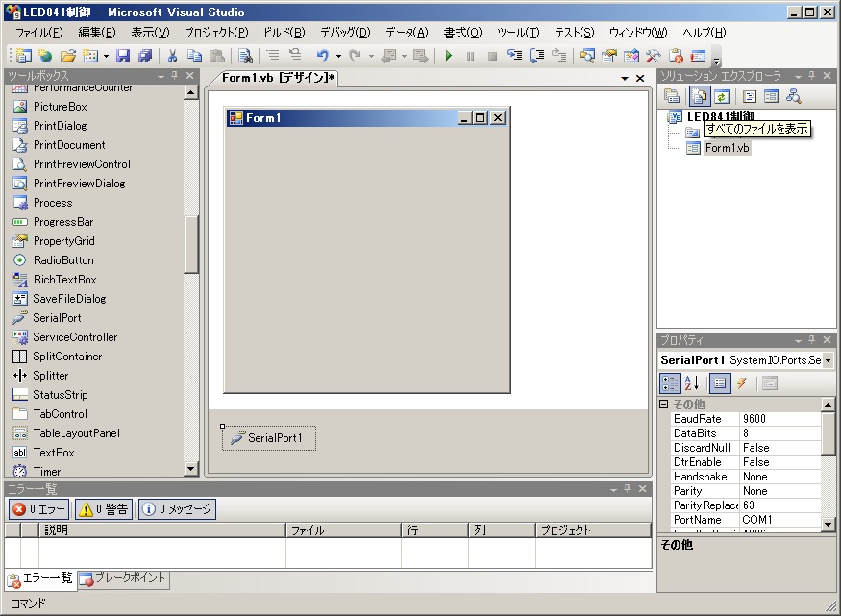Open the ファイル(F) menu
This screenshot has width=841, height=616.
38,33
